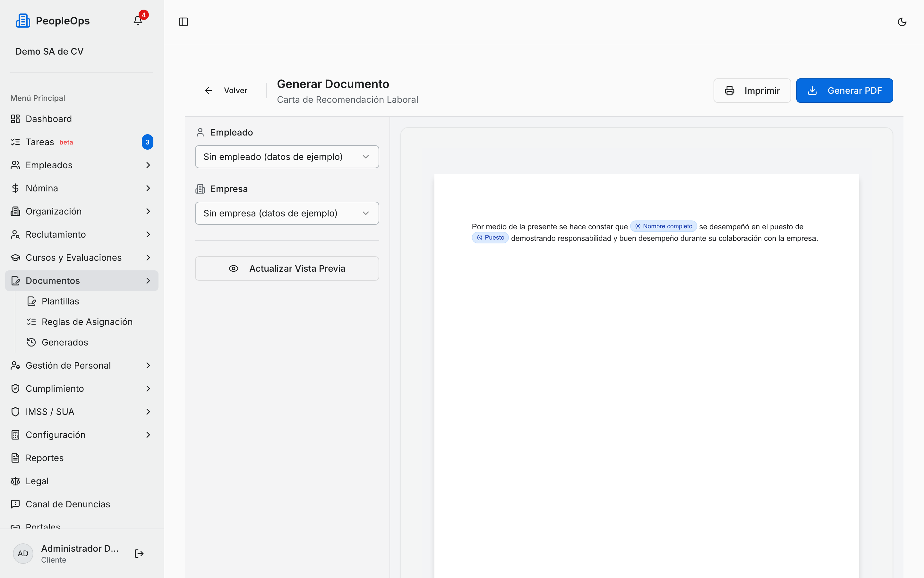Toggle the sidebar panel icon
The width and height of the screenshot is (924, 578).
[184, 22]
